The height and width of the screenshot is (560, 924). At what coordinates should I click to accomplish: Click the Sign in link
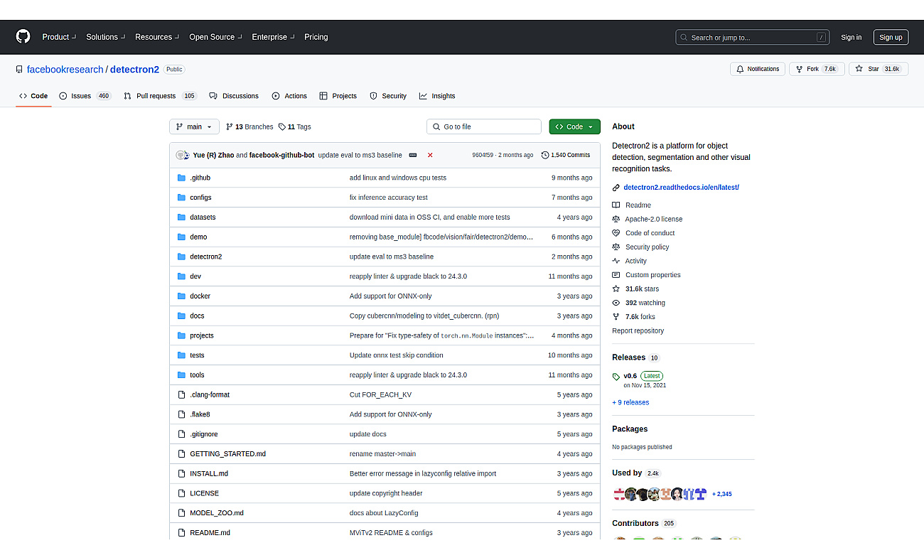pos(851,38)
